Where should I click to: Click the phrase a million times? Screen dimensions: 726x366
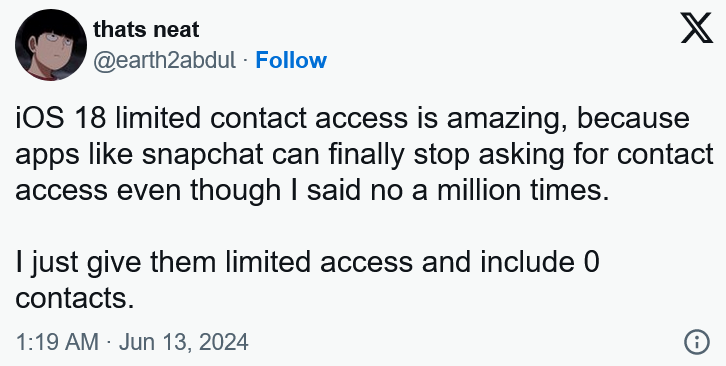click(510, 191)
